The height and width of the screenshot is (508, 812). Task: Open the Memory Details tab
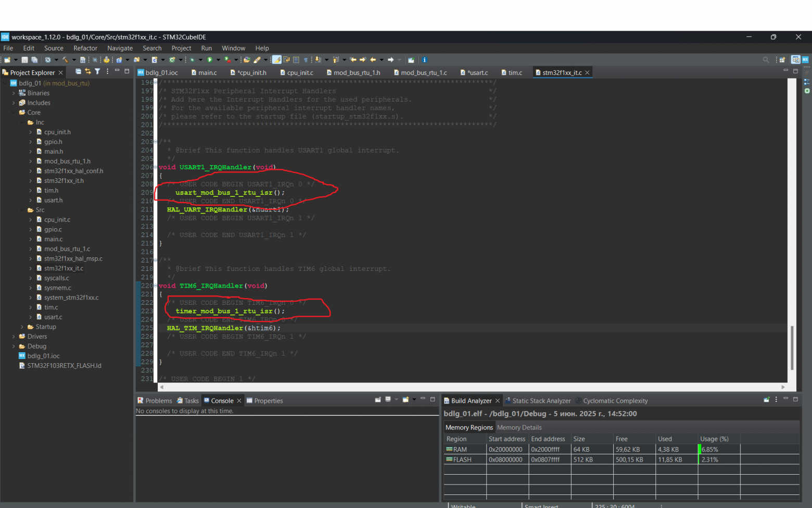click(519, 427)
